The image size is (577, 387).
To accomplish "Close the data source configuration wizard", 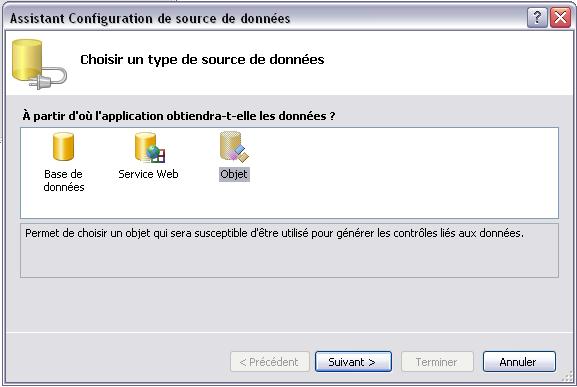I will click(x=560, y=17).
